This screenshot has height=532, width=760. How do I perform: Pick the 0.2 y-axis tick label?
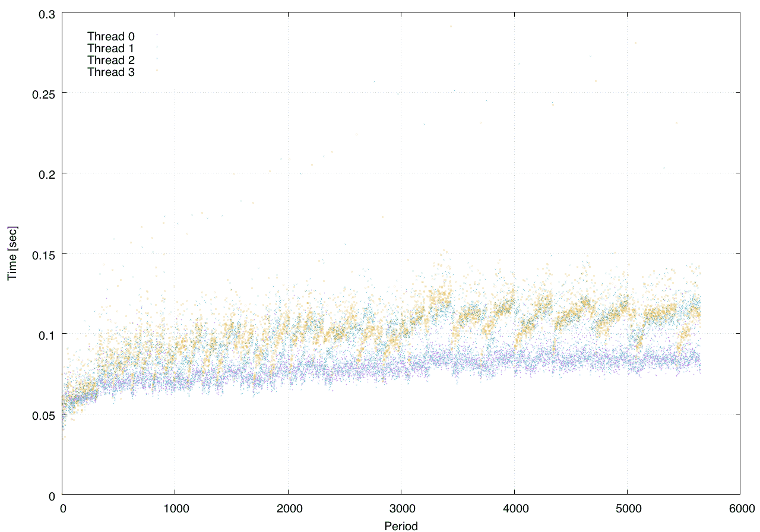tap(46, 173)
